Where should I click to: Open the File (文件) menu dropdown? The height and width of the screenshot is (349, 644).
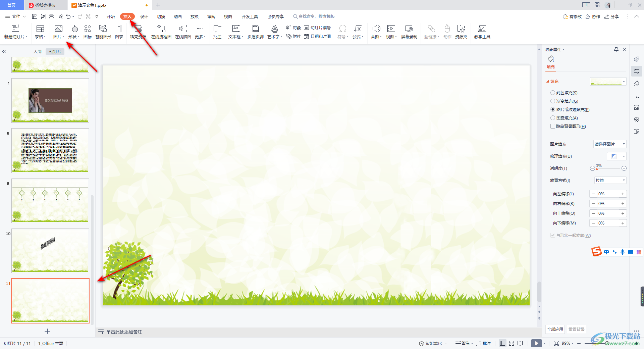pyautogui.click(x=15, y=16)
